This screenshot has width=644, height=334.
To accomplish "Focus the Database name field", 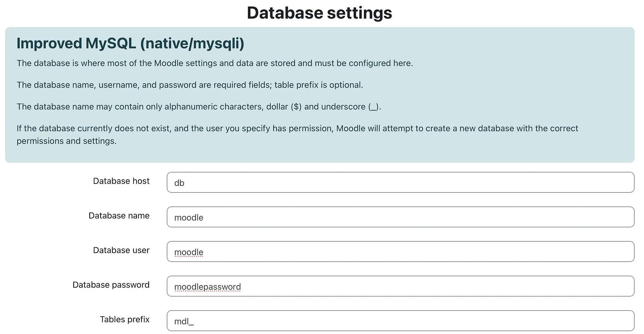I will (401, 217).
